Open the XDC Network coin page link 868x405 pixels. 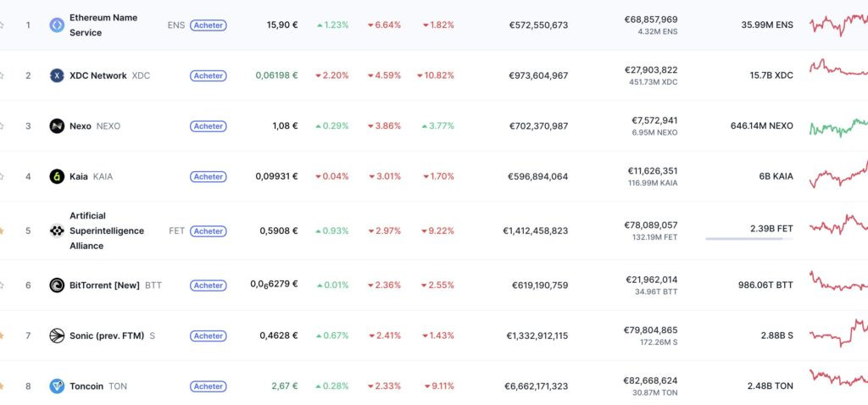97,75
